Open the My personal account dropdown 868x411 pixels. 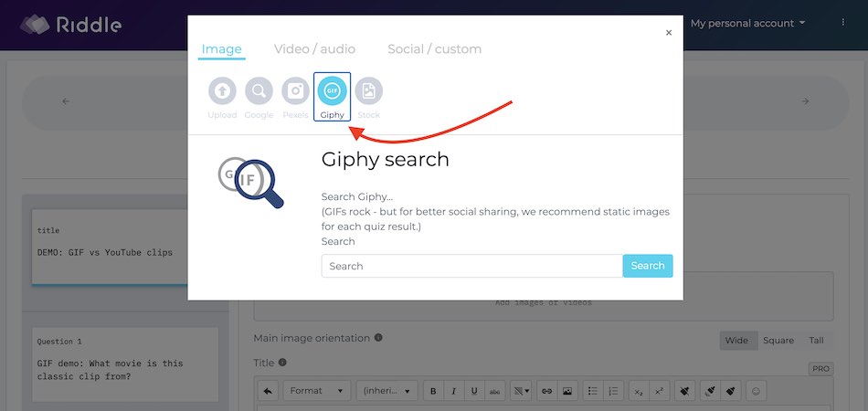click(x=747, y=23)
